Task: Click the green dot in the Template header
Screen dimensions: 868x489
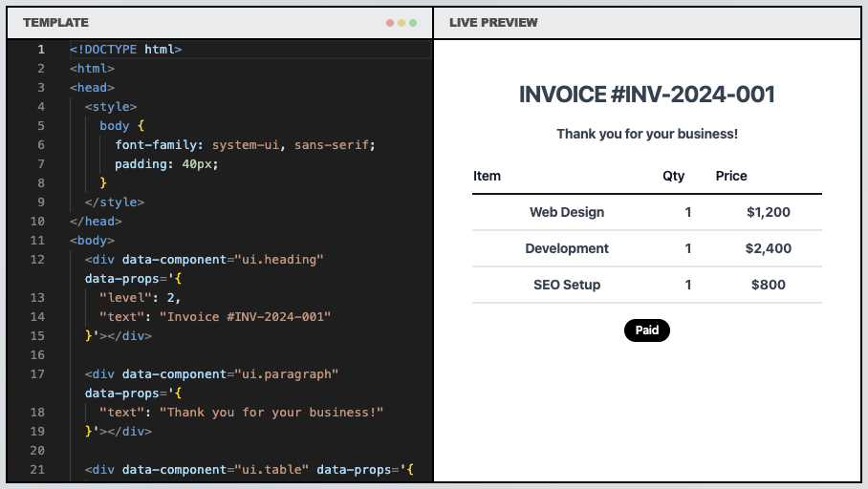Action: [x=413, y=23]
